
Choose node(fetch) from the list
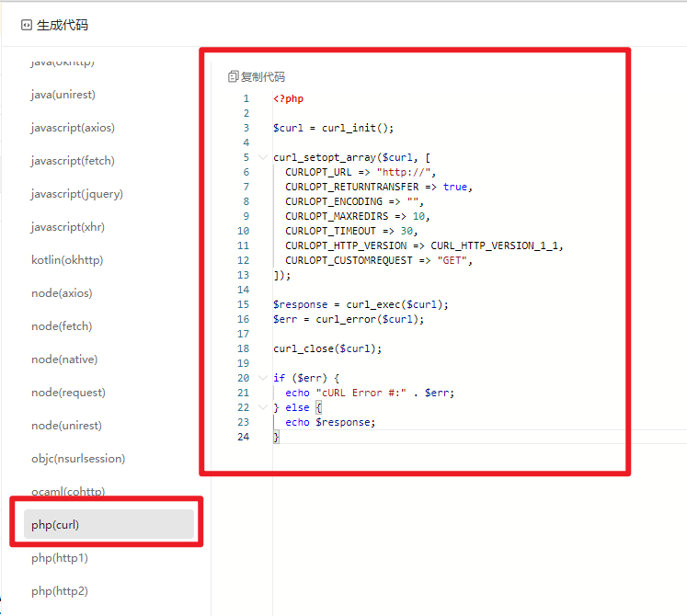pos(62,326)
